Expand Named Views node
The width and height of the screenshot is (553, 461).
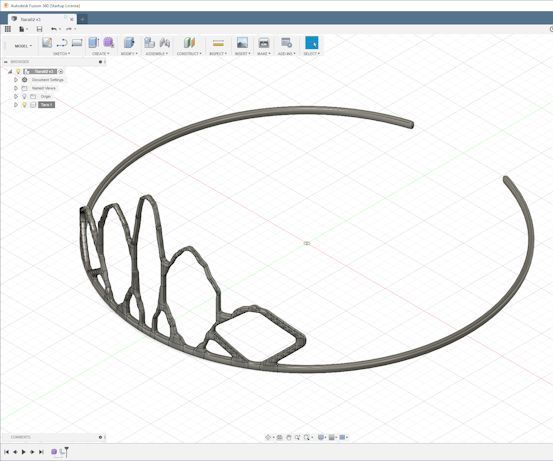[16, 88]
